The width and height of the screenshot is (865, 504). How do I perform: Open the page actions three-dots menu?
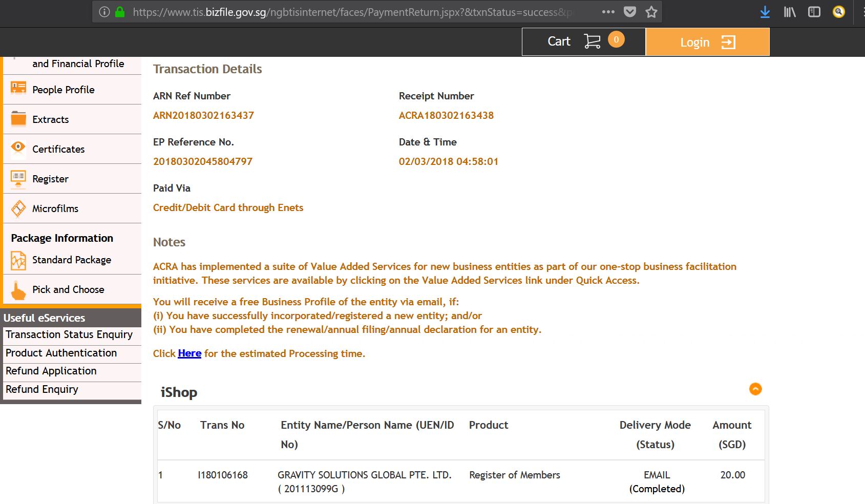pos(608,12)
